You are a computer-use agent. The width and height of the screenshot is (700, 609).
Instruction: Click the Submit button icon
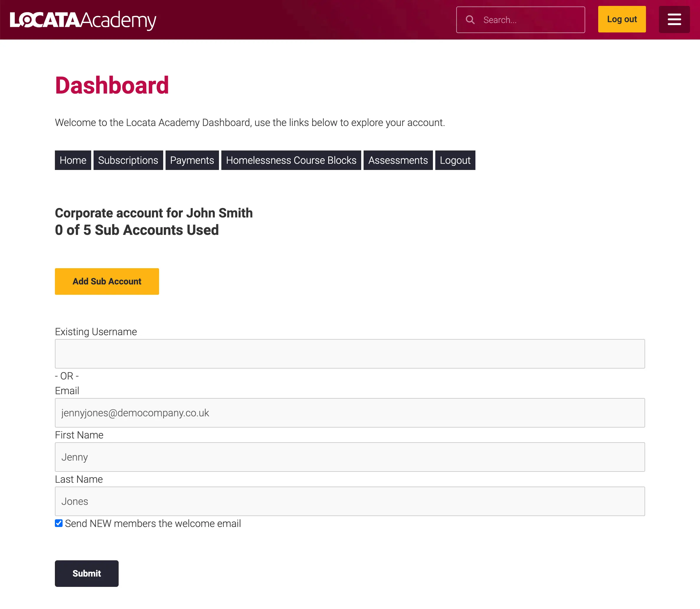(87, 573)
